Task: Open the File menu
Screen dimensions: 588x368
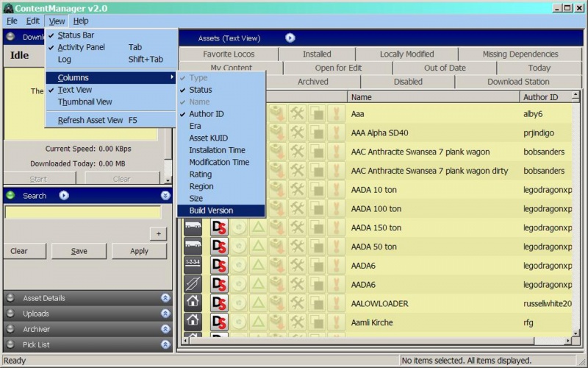Action: (12, 21)
